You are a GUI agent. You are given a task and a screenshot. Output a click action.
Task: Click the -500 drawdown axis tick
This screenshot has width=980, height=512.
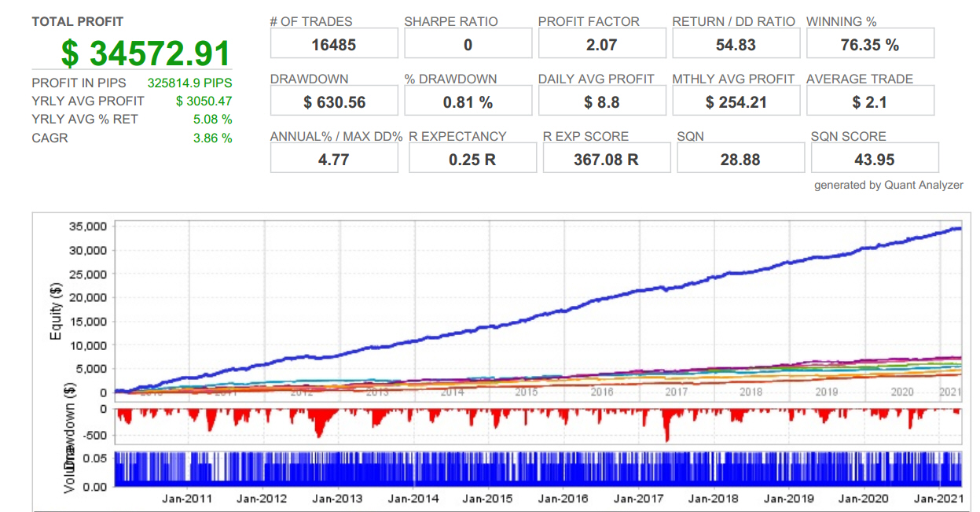click(x=93, y=435)
